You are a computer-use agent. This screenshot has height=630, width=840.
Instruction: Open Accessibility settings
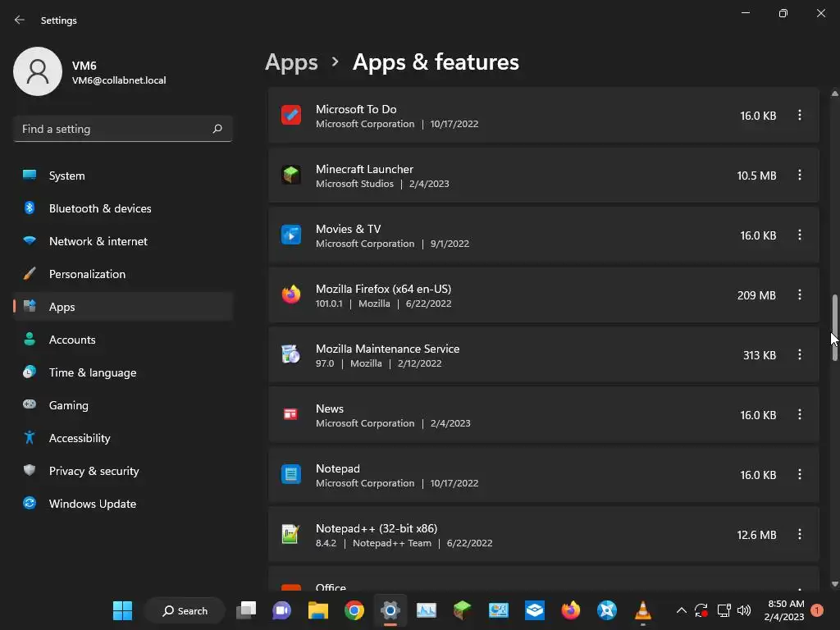pyautogui.click(x=123, y=438)
